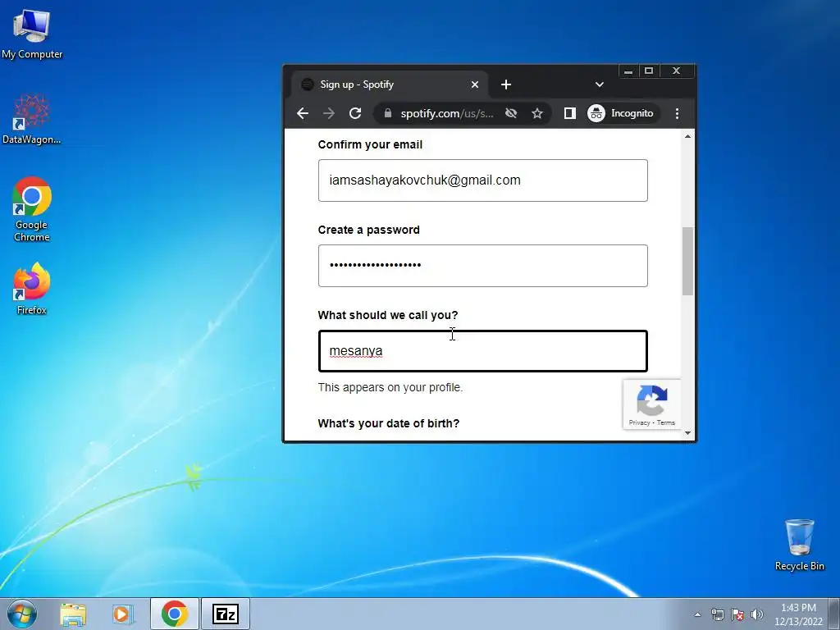Open the Windows Start menu
Screen dimensions: 840x630
point(22,614)
